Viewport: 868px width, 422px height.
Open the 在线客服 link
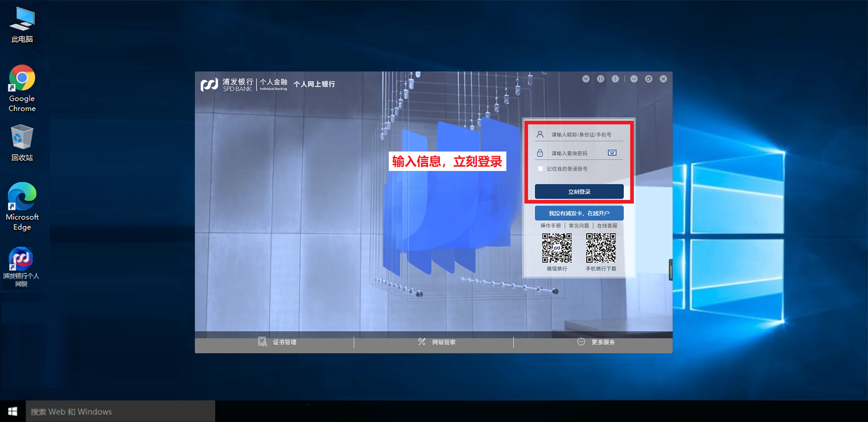(607, 226)
